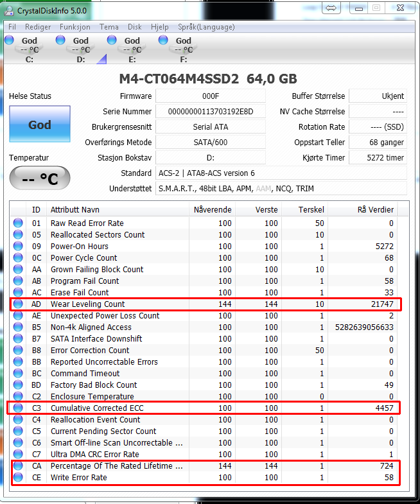Click status orb of SATA Interface Downshift
The width and height of the screenshot is (420, 504).
18,338
